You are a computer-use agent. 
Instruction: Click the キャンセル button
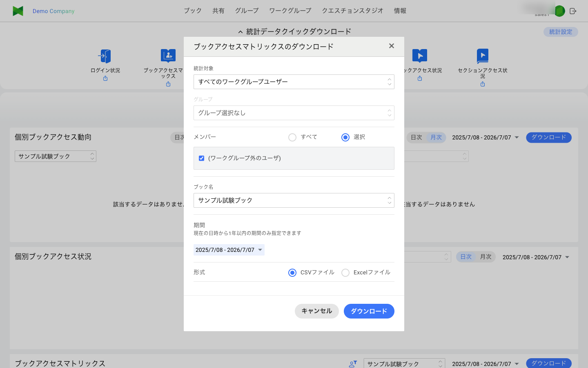tap(317, 311)
